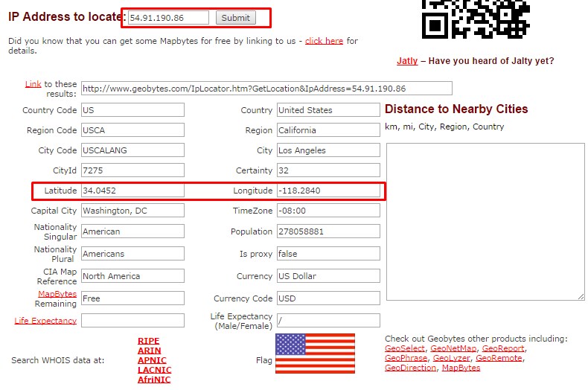Click the City field Los Angeles
588x390 pixels.
[328, 150]
